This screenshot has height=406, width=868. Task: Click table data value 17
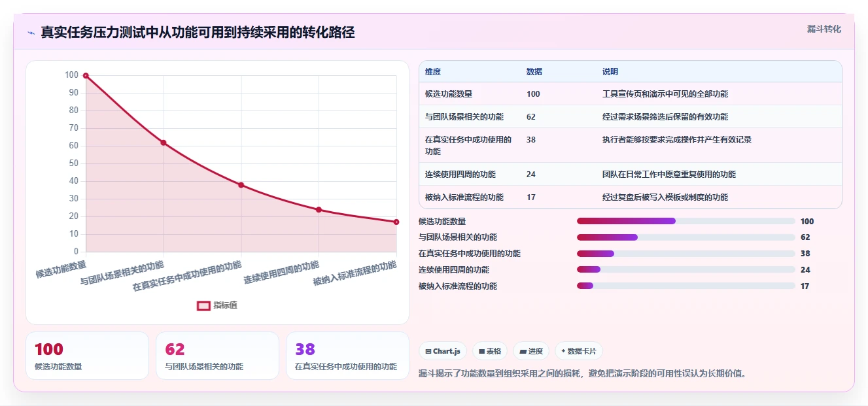pyautogui.click(x=531, y=197)
